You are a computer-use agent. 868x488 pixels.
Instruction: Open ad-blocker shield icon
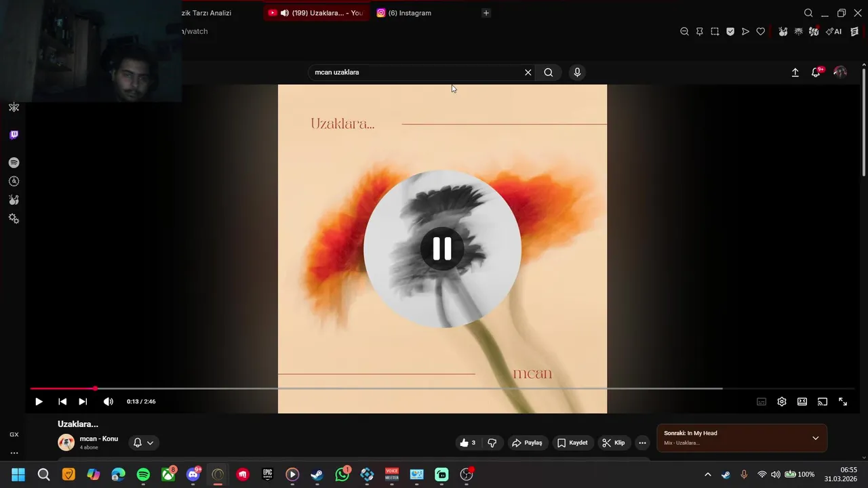click(x=730, y=31)
